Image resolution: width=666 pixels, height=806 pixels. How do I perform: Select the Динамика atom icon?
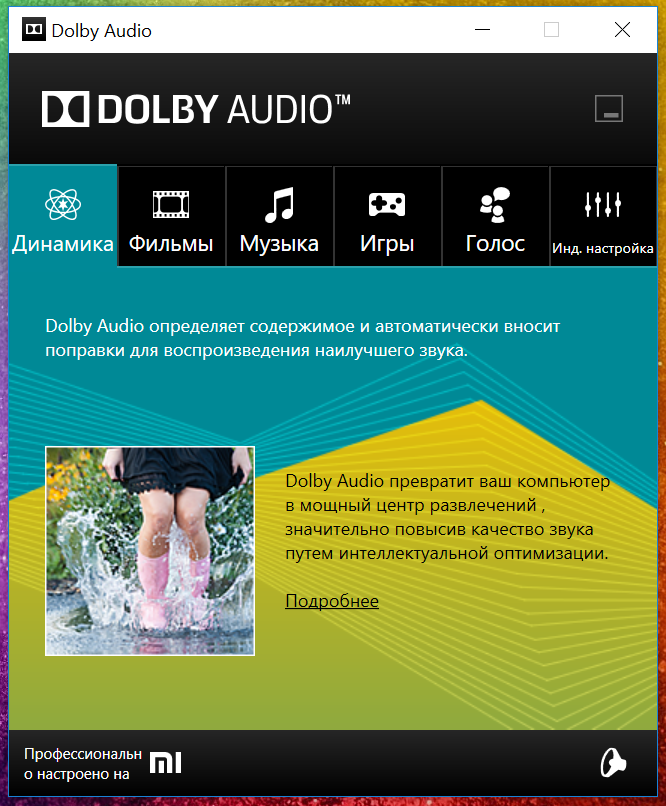tap(63, 205)
